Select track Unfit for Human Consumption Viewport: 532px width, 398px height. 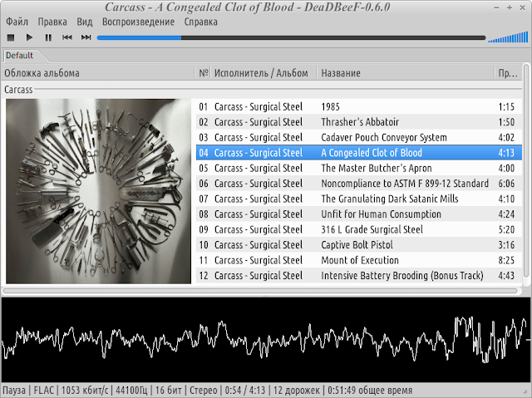[359, 214]
